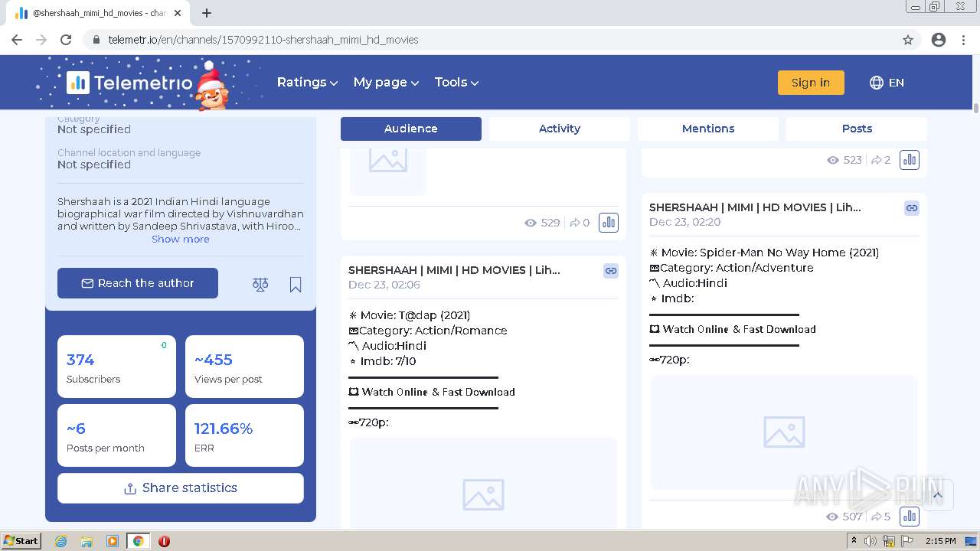Launch Internet Explorer from taskbar
980x551 pixels.
coord(61,541)
